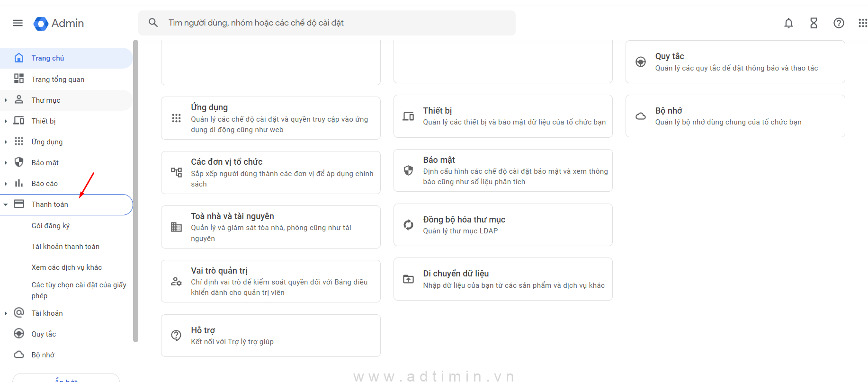Click the Đồng bộ hóa thư mục sync icon
The width and height of the screenshot is (868, 382).
point(408,225)
